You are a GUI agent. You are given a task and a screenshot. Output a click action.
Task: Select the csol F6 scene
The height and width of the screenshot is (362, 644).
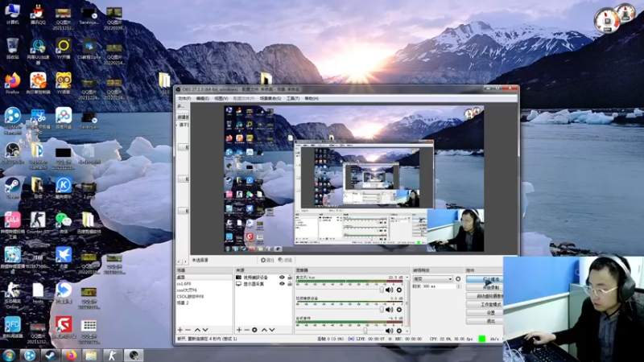(204, 290)
